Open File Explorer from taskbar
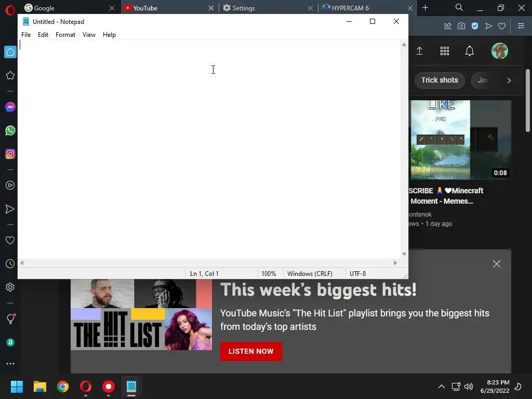Viewport: 532px width, 399px height. point(39,387)
